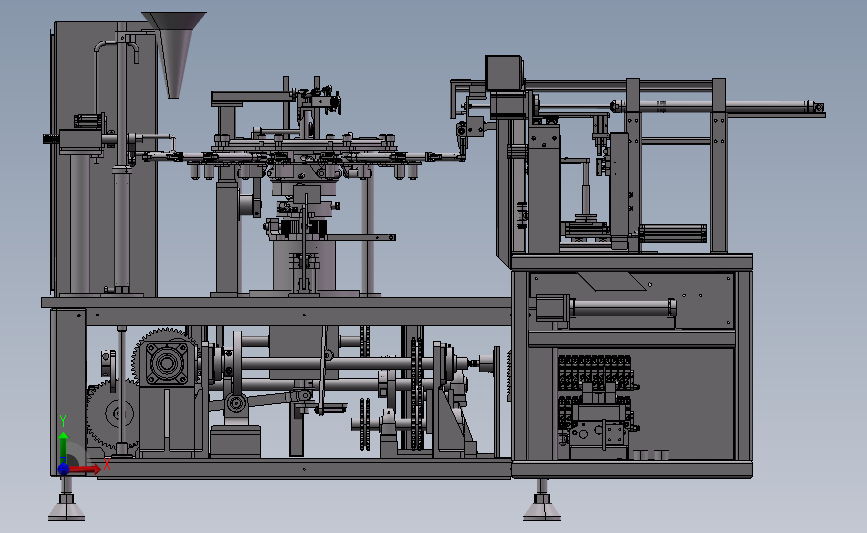This screenshot has width=867, height=533.
Task: Select the funnel-shaped hopper at top left
Action: (x=174, y=54)
